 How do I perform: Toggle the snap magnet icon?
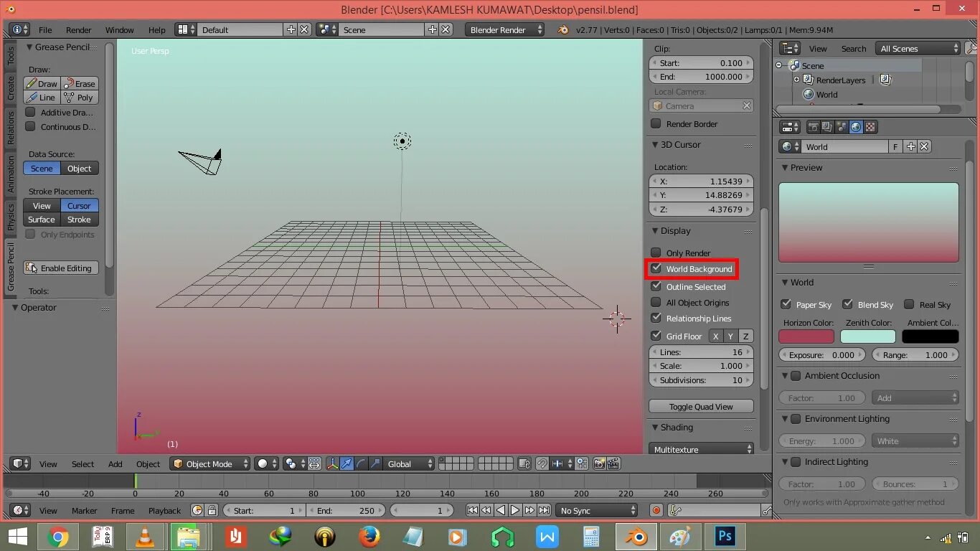(x=542, y=463)
